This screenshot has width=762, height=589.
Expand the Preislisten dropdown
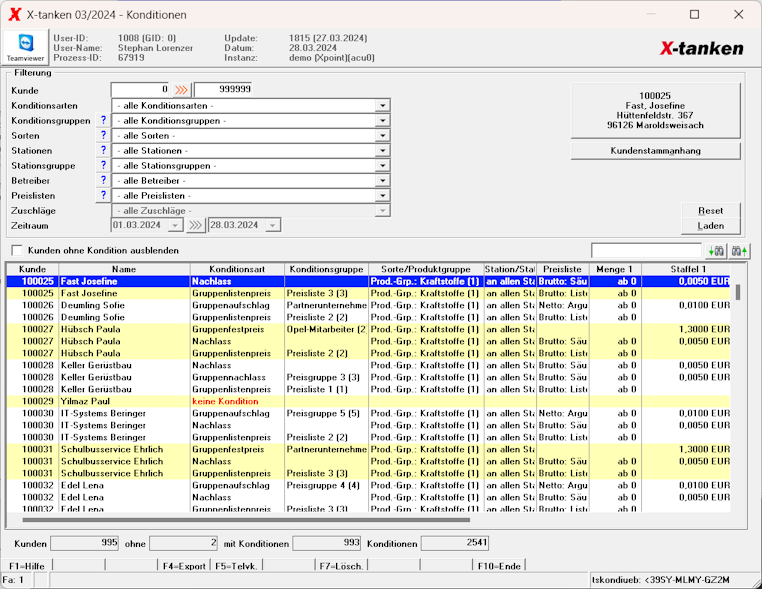coord(382,196)
